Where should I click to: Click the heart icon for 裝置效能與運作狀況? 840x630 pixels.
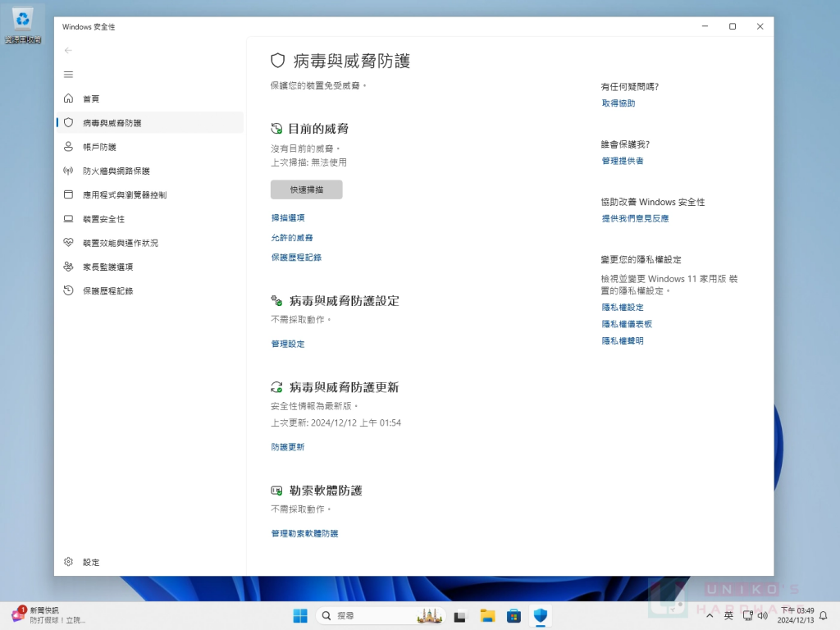(x=68, y=242)
